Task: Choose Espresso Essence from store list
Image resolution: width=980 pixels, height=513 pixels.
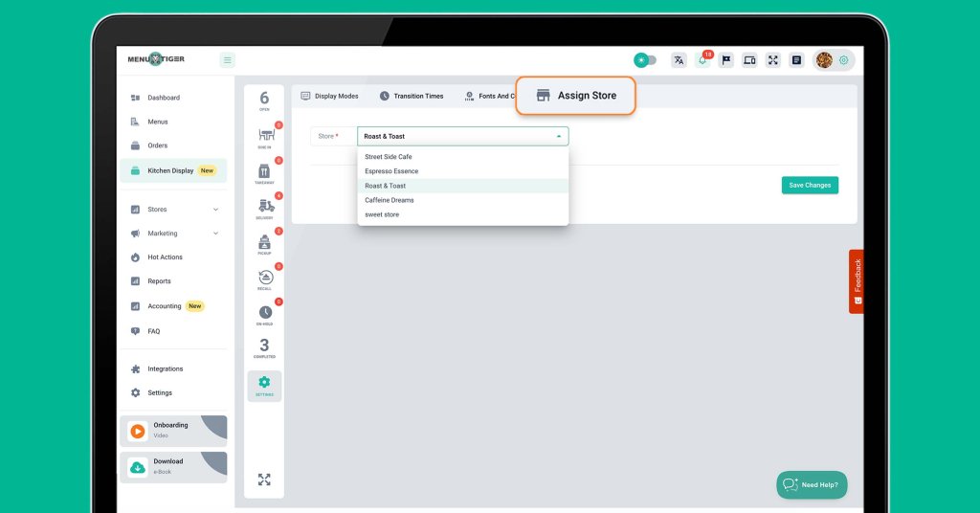Action: pyautogui.click(x=391, y=171)
